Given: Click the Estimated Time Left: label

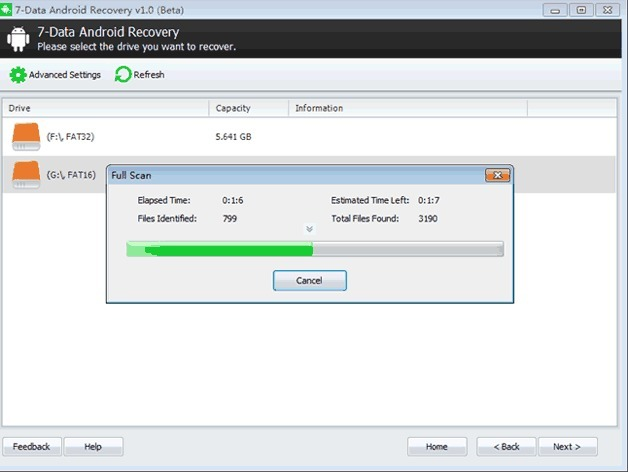Looking at the screenshot, I should (x=370, y=200).
